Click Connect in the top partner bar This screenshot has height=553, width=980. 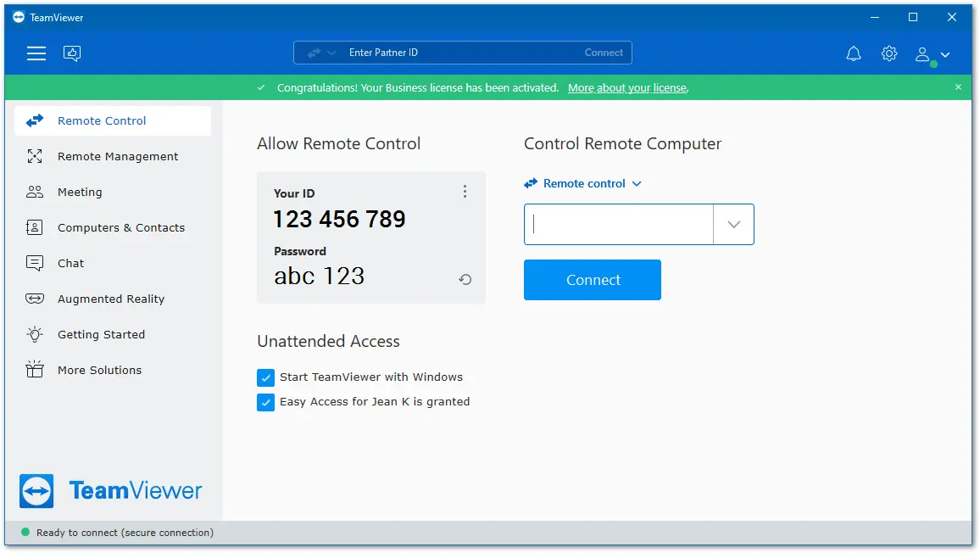604,53
